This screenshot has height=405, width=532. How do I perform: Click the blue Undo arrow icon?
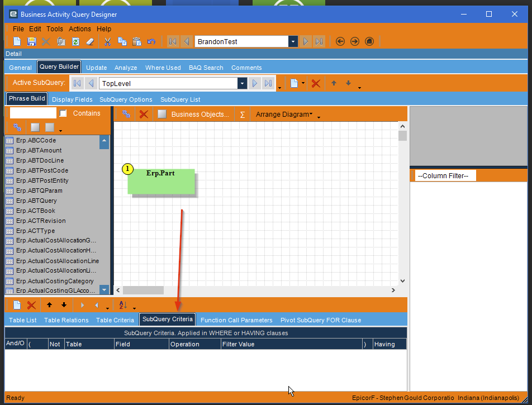pos(151,41)
